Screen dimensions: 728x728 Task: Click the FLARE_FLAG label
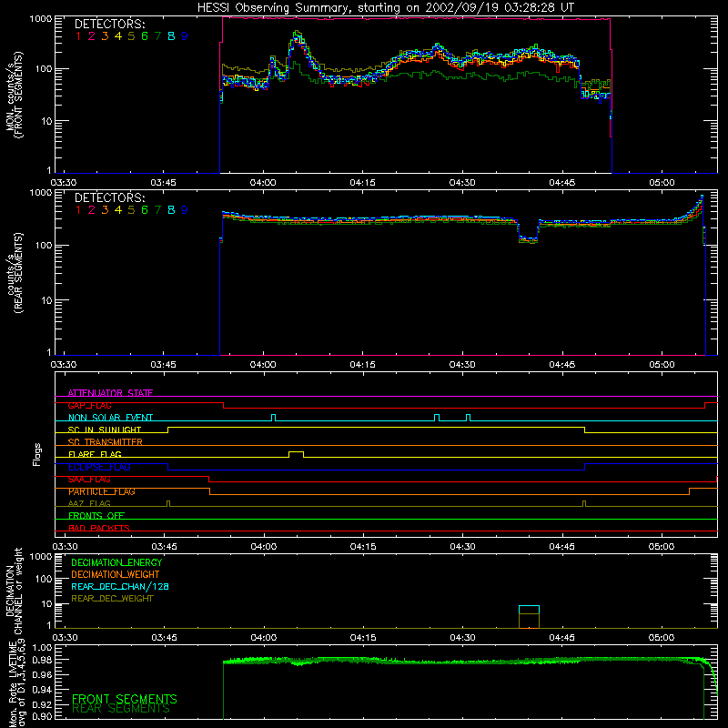click(x=95, y=454)
